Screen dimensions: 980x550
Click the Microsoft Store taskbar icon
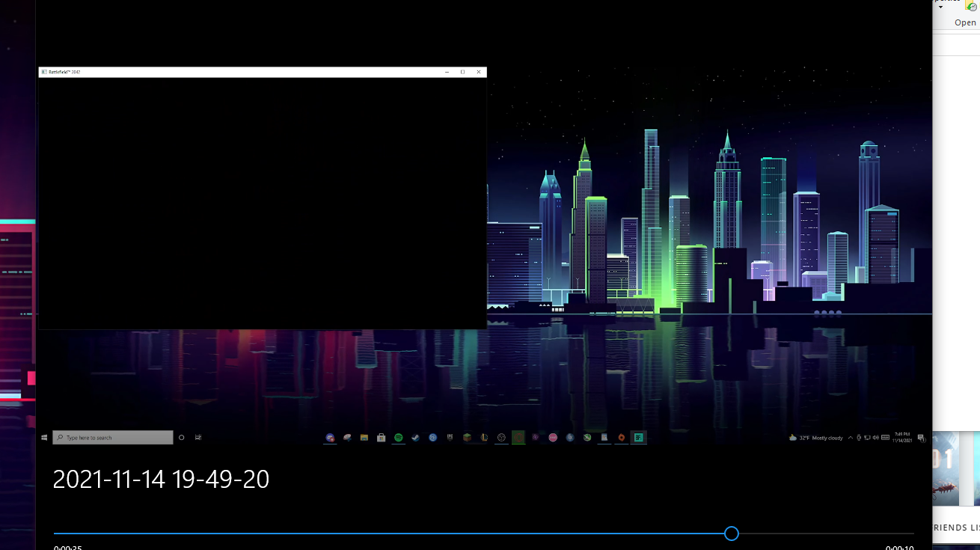(381, 438)
